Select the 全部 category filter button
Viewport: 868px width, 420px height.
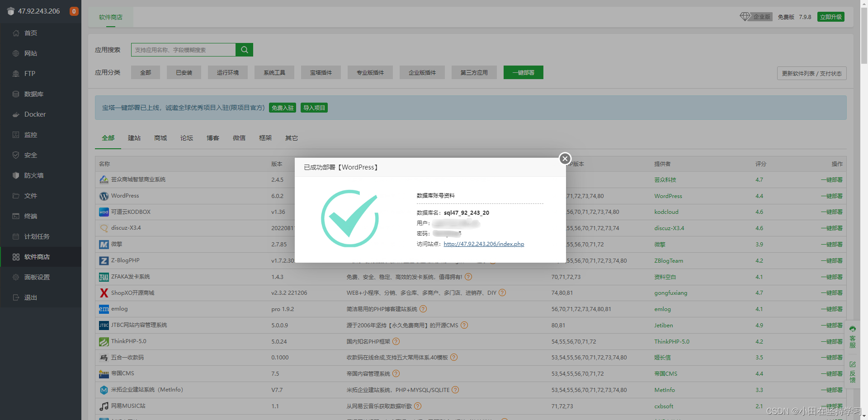146,72
